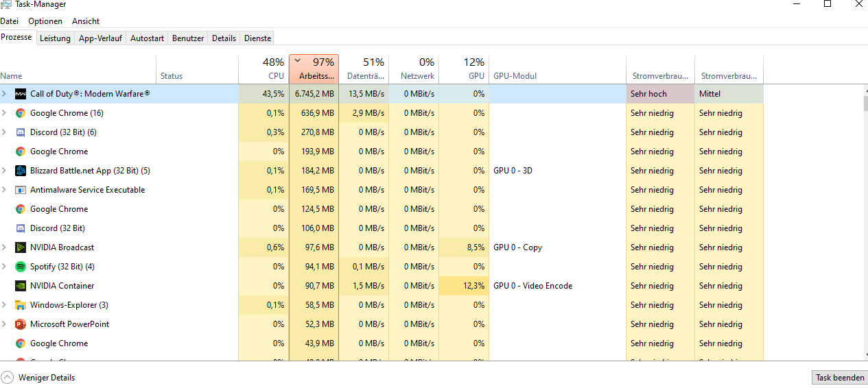Click the GPU 0 - Video Encode cell
868x388 pixels.
point(557,286)
